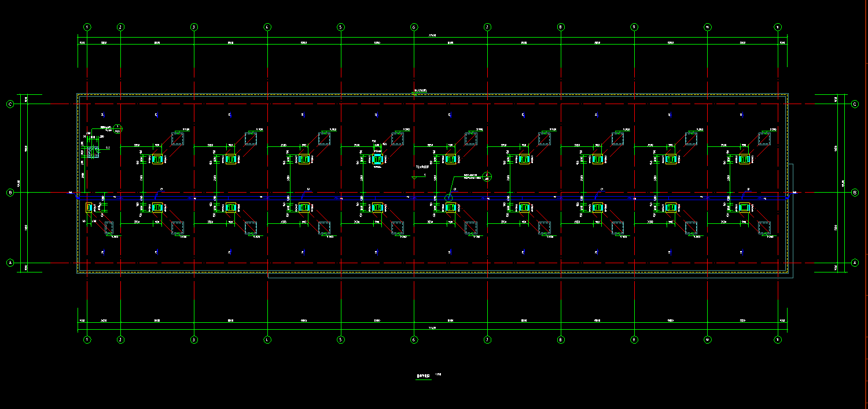Select overall dimension text at bottom center
The height and width of the screenshot is (409, 868).
point(432,329)
